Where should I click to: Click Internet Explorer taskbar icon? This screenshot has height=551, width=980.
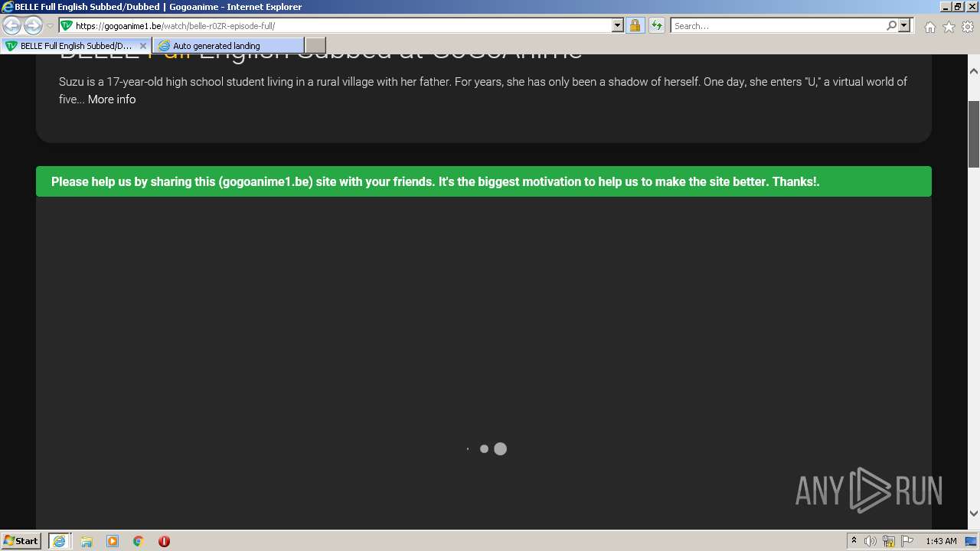tap(60, 541)
